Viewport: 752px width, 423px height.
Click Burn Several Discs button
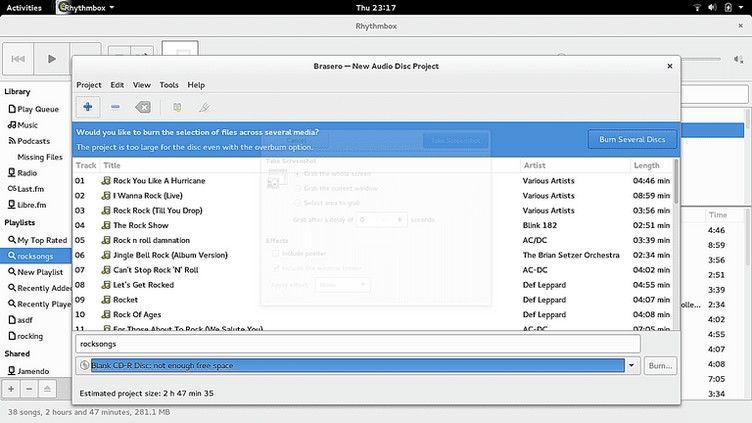coord(632,140)
